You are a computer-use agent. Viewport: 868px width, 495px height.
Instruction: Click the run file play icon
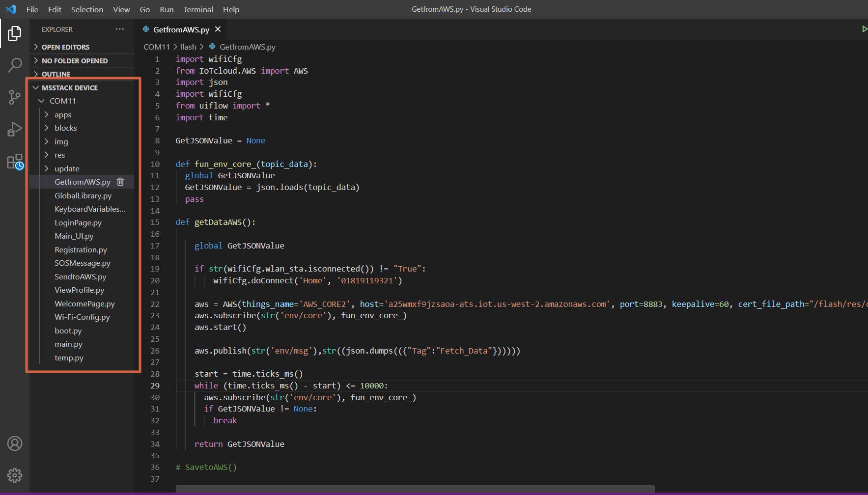click(x=864, y=29)
